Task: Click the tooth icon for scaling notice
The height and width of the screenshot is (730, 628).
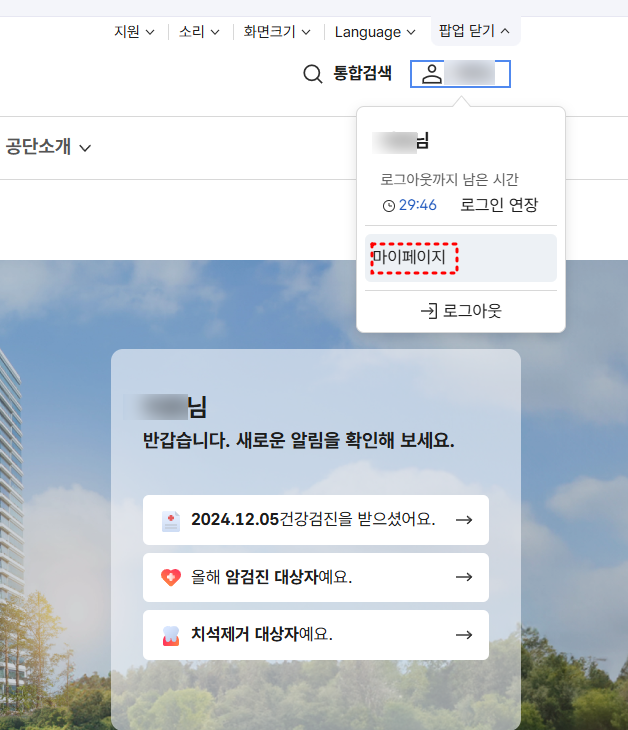Action: click(x=171, y=635)
